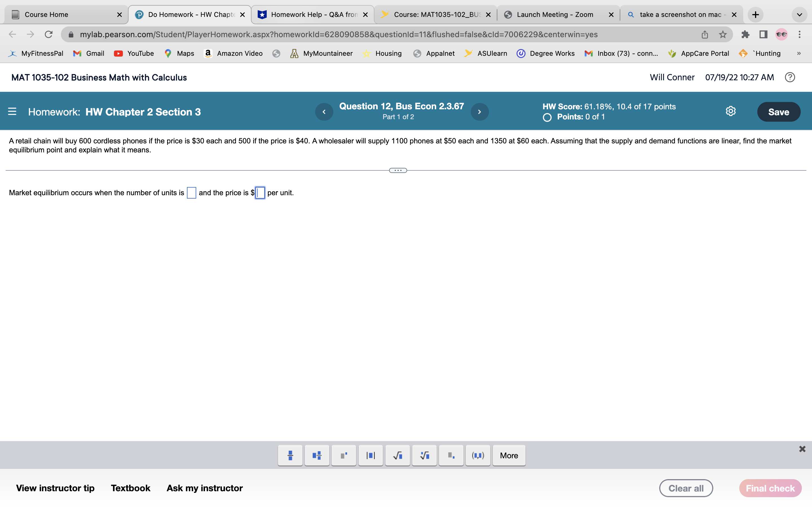Go to the previous question

tap(324, 112)
